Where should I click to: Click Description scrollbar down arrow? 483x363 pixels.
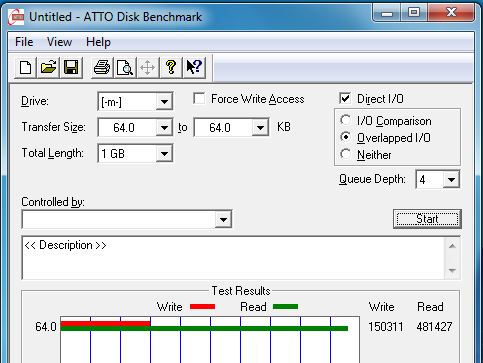click(x=452, y=270)
